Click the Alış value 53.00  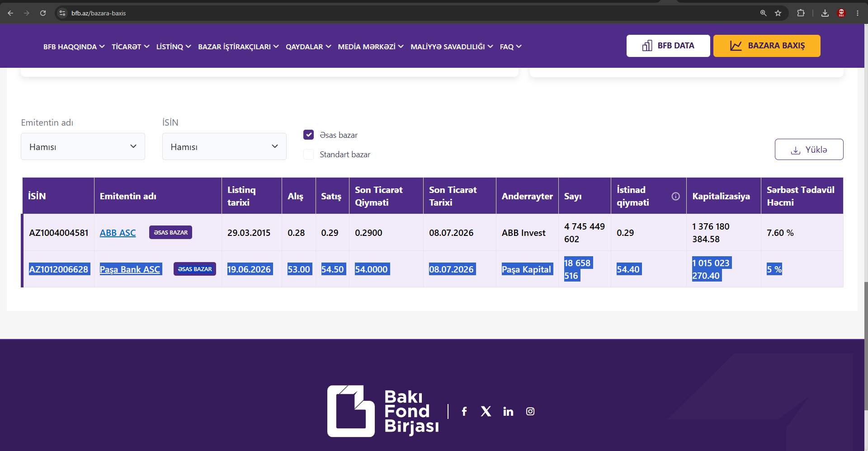point(299,269)
